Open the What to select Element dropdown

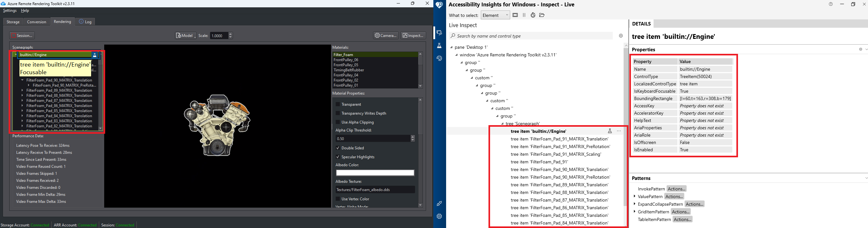coord(495,15)
